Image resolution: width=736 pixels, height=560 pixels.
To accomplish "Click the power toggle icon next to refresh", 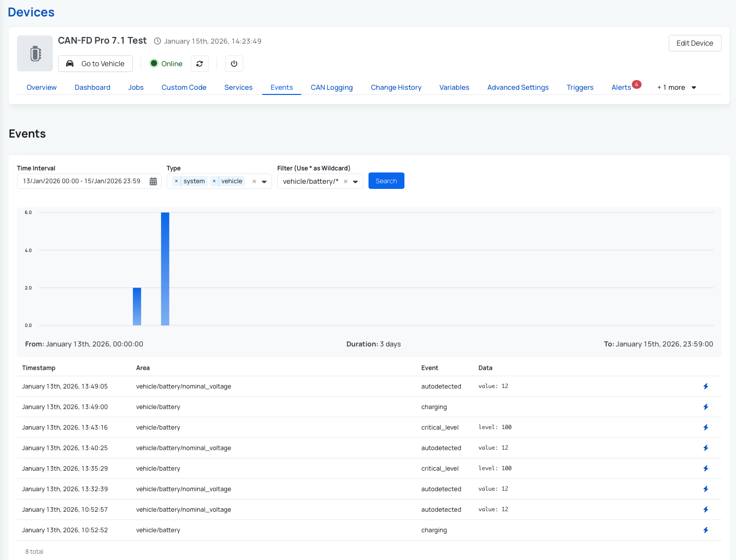I will click(234, 63).
